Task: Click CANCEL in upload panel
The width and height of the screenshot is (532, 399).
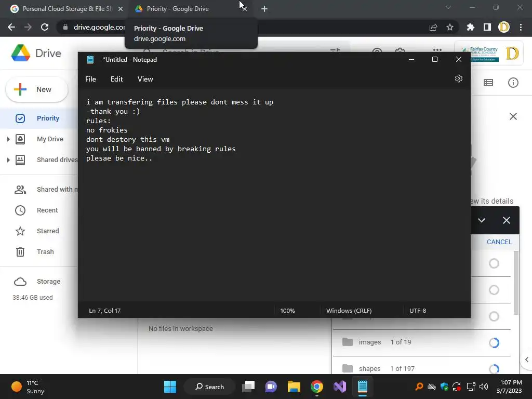Action: (499, 242)
